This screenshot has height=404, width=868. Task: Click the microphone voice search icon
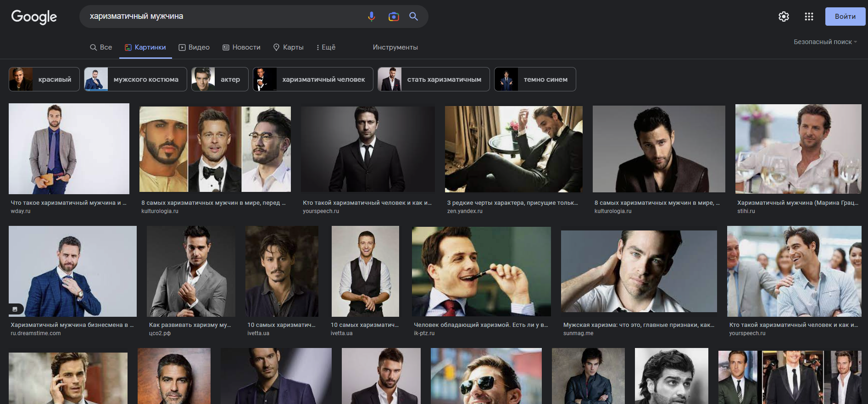(372, 17)
